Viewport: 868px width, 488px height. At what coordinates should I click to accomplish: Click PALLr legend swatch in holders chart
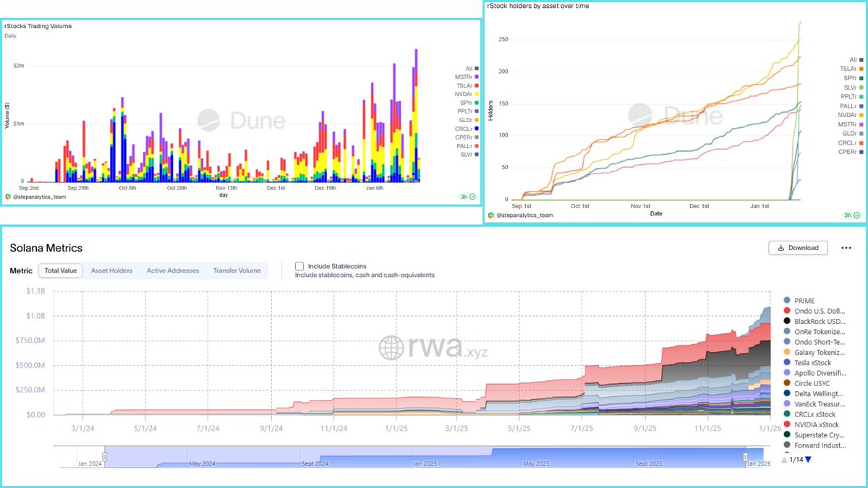(862, 106)
